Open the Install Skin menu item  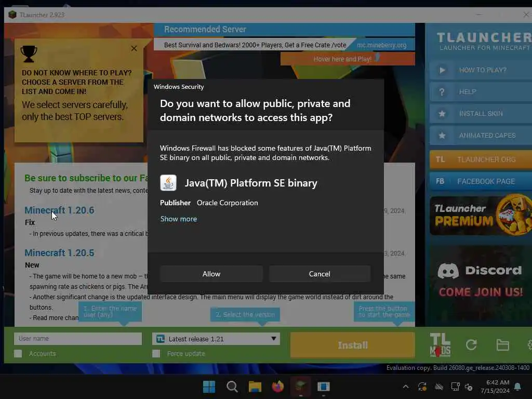pyautogui.click(x=481, y=114)
